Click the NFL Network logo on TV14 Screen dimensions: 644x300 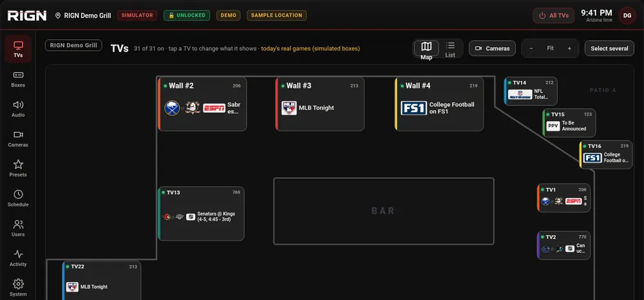pyautogui.click(x=520, y=95)
